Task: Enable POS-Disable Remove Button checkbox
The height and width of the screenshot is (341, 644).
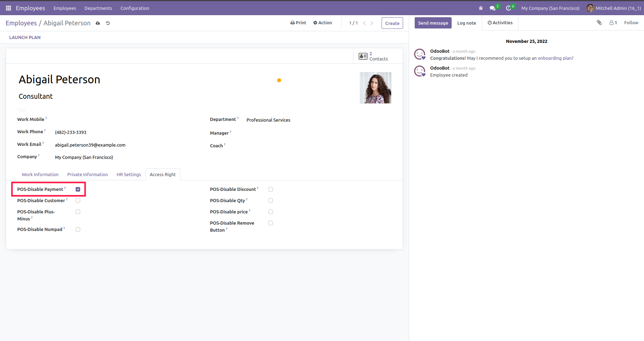Action: pos(271,223)
